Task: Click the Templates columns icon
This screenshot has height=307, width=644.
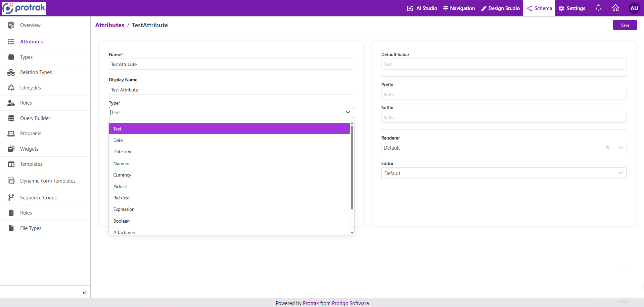Action: coord(11,164)
